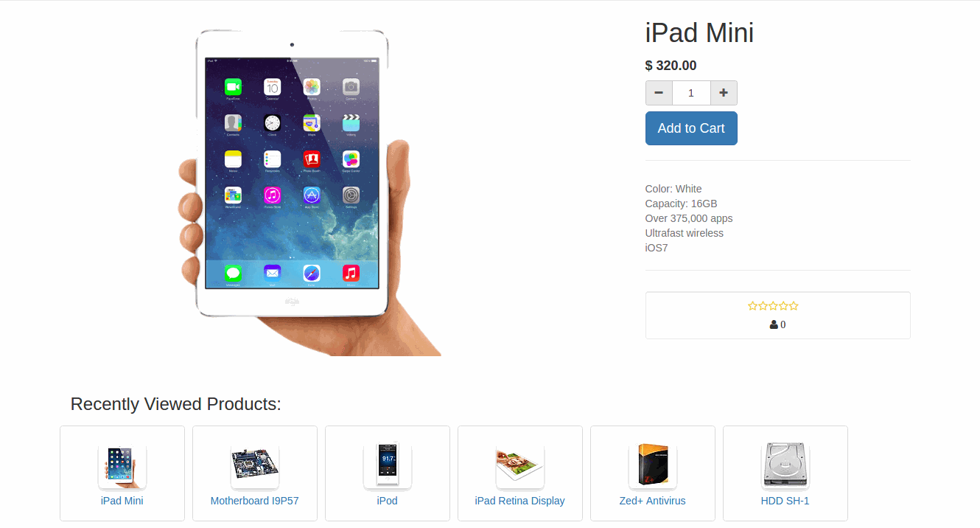This screenshot has height=528, width=980.
Task: Open the iPod thumbnail image
Action: pyautogui.click(x=388, y=467)
